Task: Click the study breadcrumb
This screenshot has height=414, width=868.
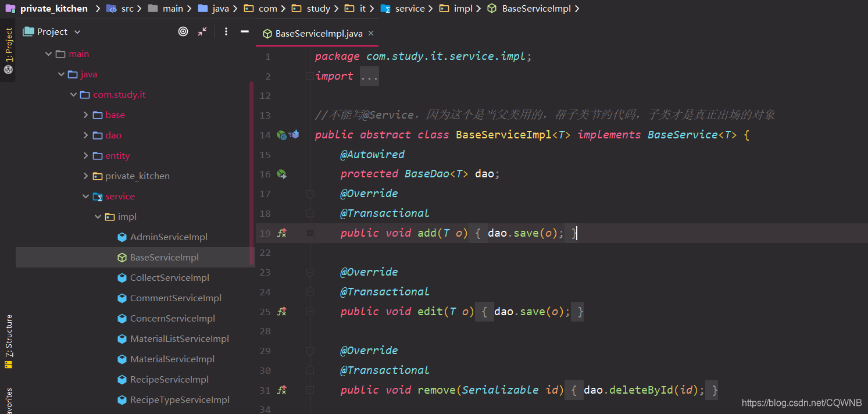Action: pos(312,9)
